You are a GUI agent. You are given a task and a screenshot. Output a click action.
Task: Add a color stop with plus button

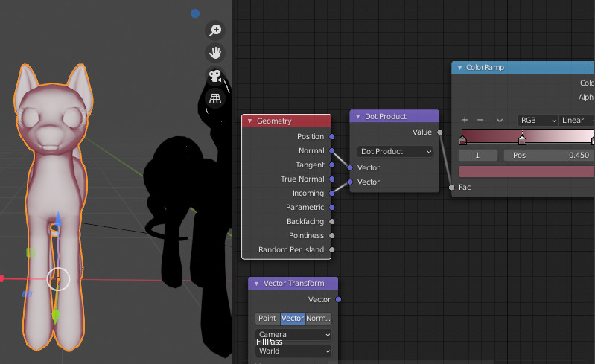click(x=465, y=120)
